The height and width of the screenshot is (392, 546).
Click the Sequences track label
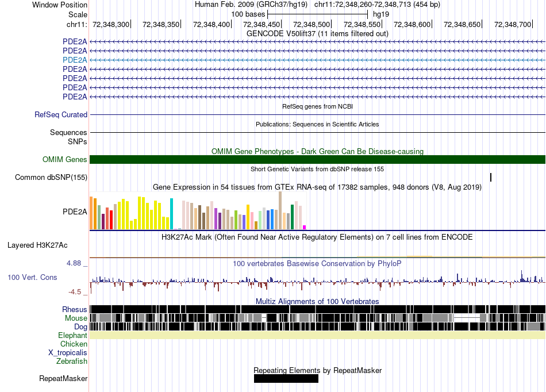(68, 133)
